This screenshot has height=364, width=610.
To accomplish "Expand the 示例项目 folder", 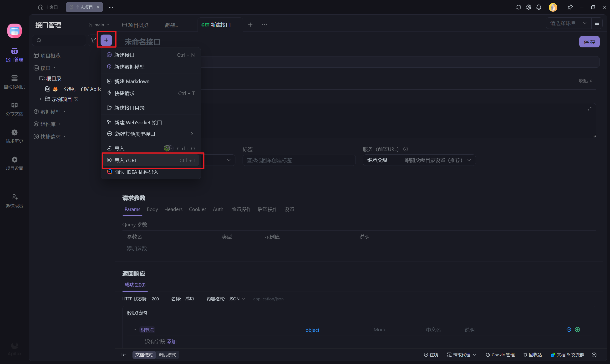I will [41, 99].
